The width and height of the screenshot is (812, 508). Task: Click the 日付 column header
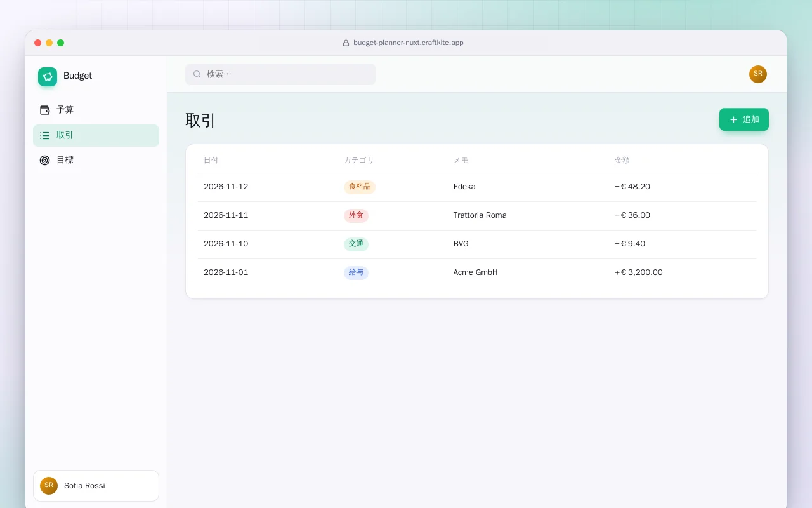pos(211,161)
